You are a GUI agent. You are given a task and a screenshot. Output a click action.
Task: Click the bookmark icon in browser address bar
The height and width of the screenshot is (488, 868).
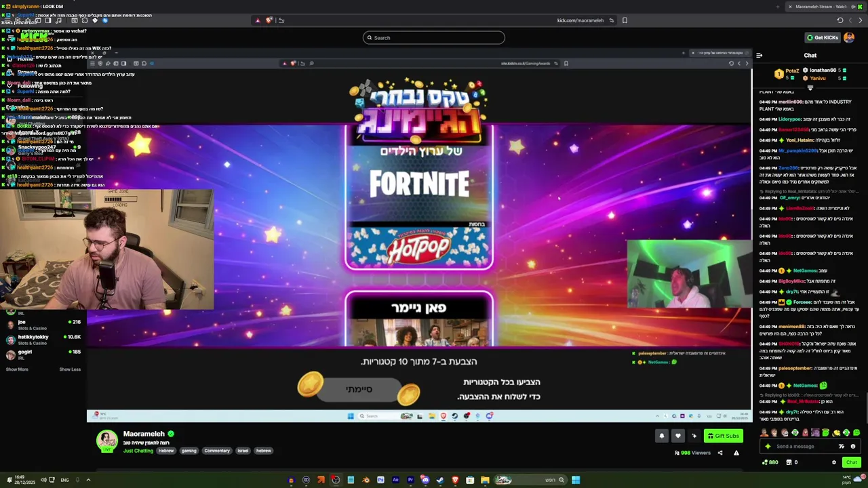pos(625,20)
